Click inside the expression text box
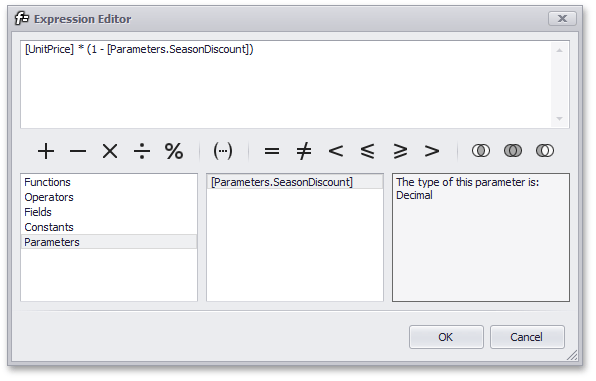This screenshot has width=596, height=381. [x=287, y=84]
